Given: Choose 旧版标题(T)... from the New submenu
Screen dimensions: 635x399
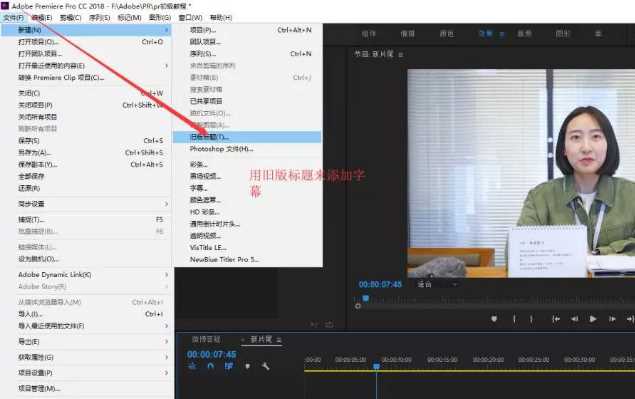Looking at the screenshot, I should point(248,137).
